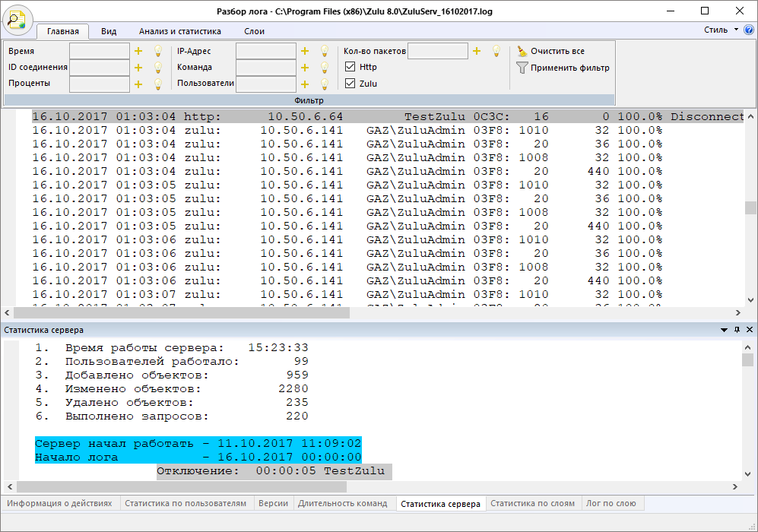The width and height of the screenshot is (758, 532).
Task: Click the plus icon next to Время field
Action: [x=138, y=51]
